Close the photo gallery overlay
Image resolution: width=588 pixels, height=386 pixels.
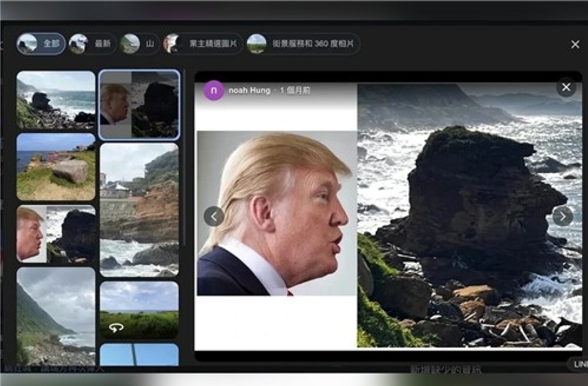coord(575,44)
